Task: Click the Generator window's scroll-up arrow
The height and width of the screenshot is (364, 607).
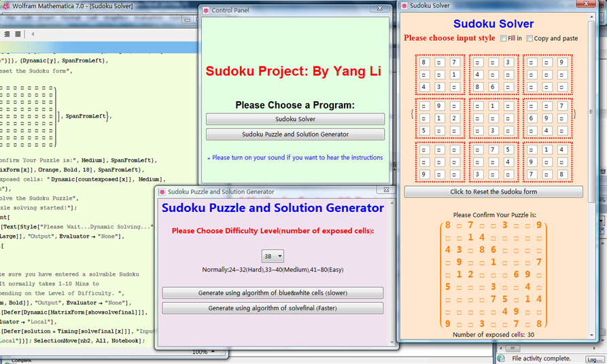Action: click(x=392, y=202)
